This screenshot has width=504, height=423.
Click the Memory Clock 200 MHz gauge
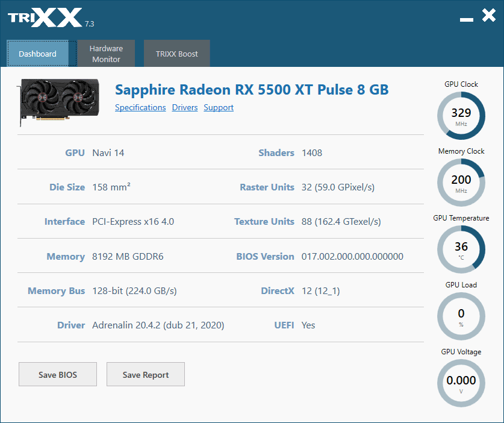[x=461, y=183]
